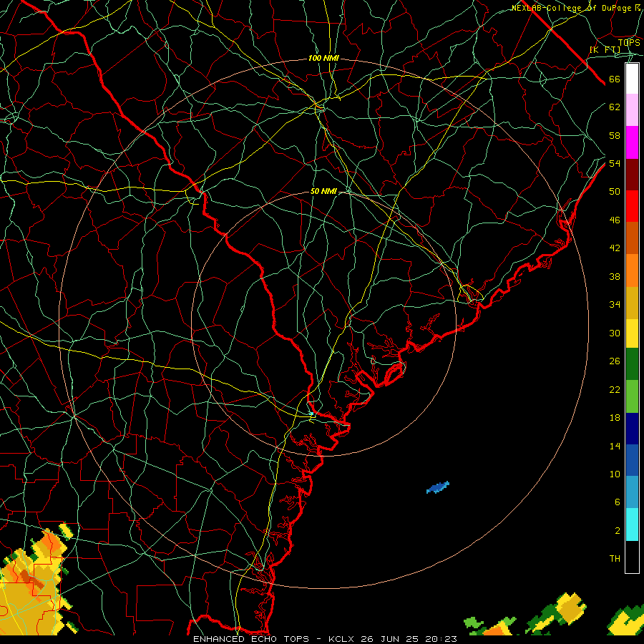Click the "50 NMI" range ring label
The width and height of the screenshot is (644, 644).
tap(323, 191)
